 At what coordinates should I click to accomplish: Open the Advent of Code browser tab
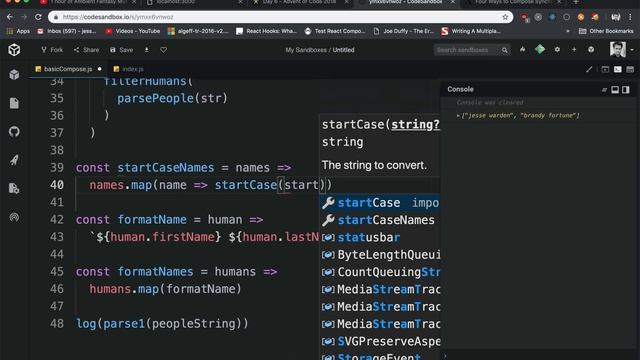point(299,2)
